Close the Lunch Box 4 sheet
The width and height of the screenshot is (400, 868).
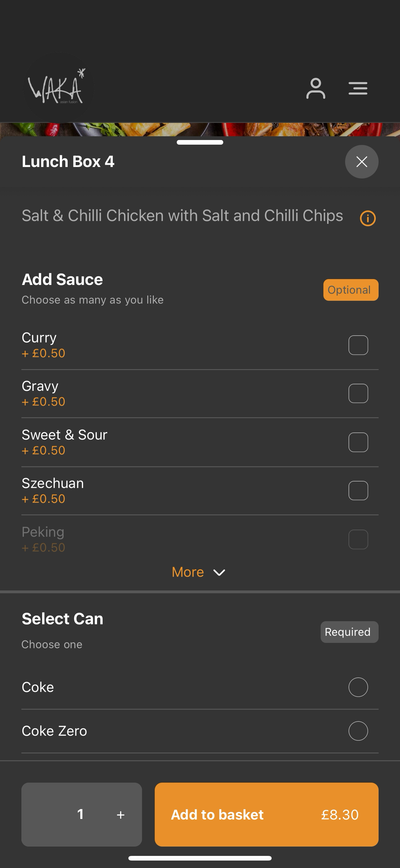coord(362,162)
